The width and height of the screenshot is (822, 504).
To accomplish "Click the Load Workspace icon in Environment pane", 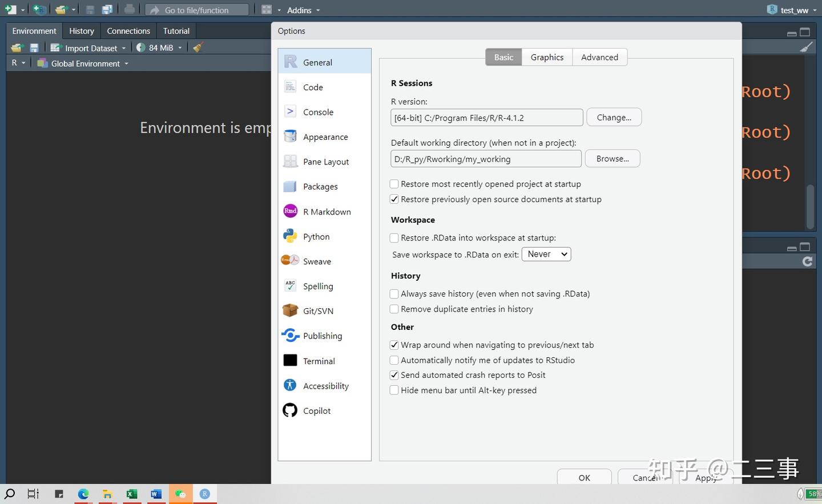I will tap(17, 48).
